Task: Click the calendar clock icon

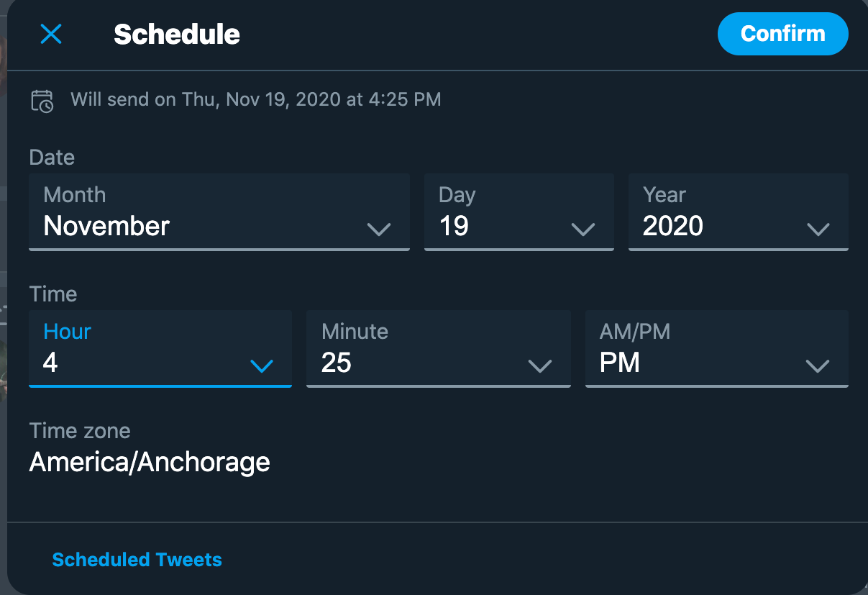Action: tap(42, 100)
